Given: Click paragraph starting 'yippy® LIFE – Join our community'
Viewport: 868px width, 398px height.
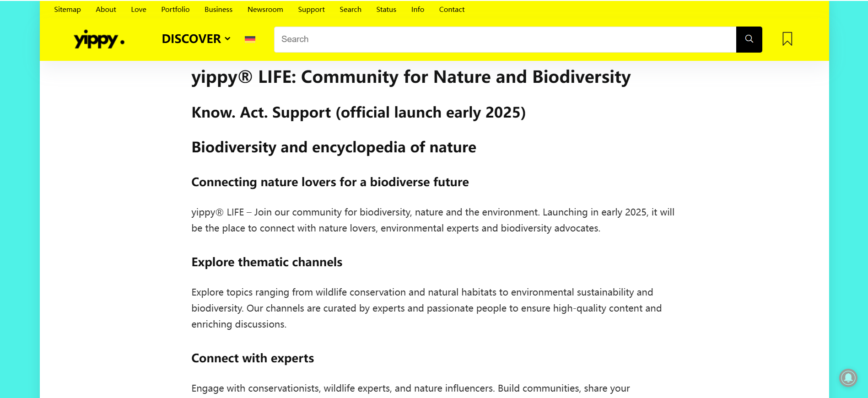Looking at the screenshot, I should pos(433,220).
